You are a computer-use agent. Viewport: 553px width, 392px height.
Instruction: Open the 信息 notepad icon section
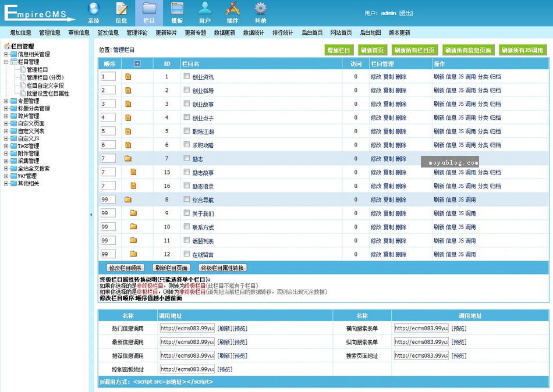point(121,13)
